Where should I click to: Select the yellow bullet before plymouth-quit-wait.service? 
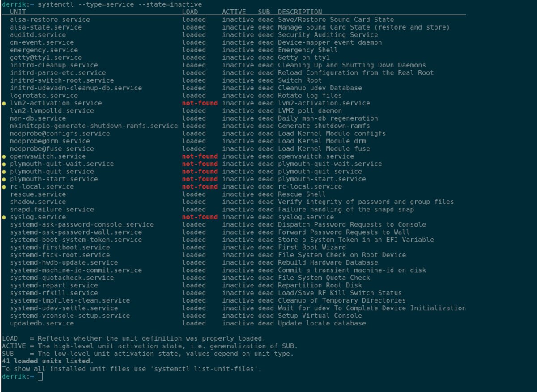(x=4, y=164)
